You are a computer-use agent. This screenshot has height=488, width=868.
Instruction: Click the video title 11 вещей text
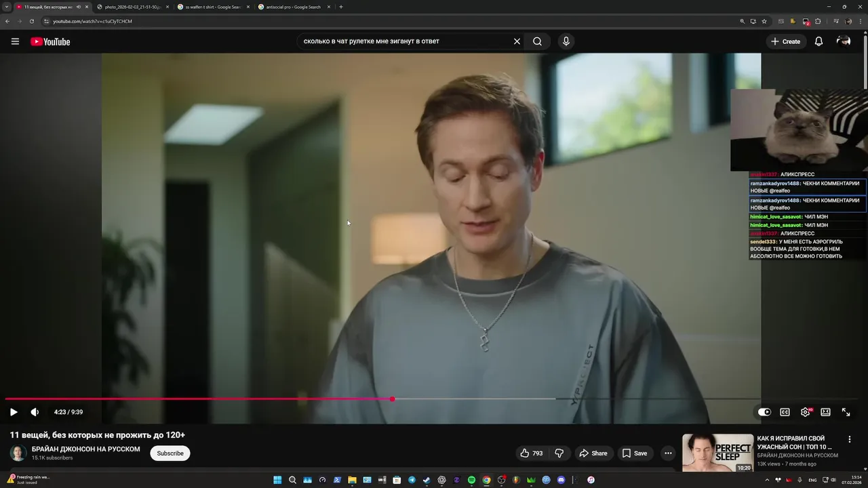(x=97, y=435)
